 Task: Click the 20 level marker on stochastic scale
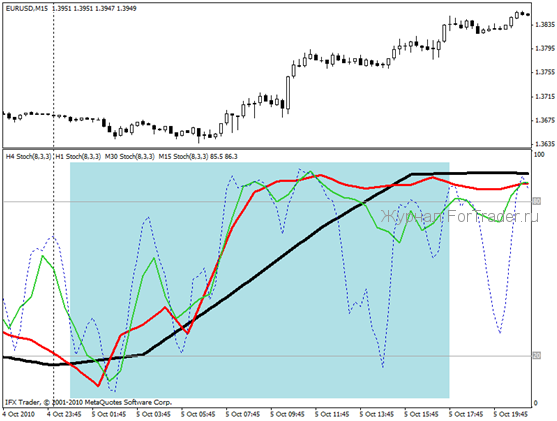pyautogui.click(x=537, y=356)
